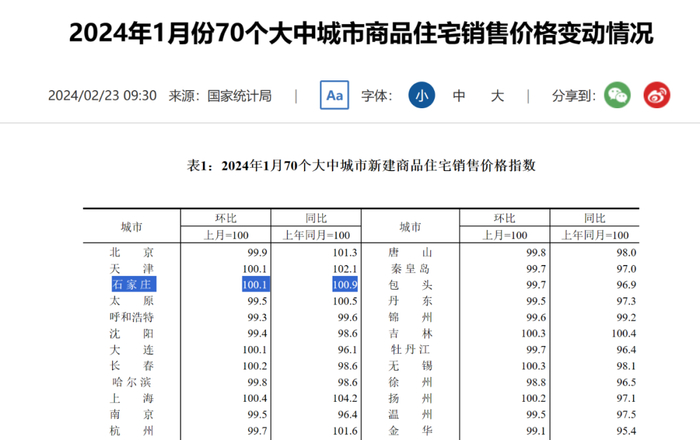
Task: Click the 包头 city row label
Action: [x=410, y=285]
